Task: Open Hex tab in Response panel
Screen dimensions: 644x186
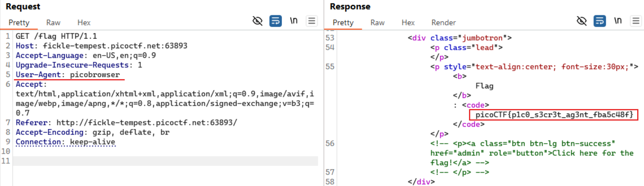Action: point(408,23)
